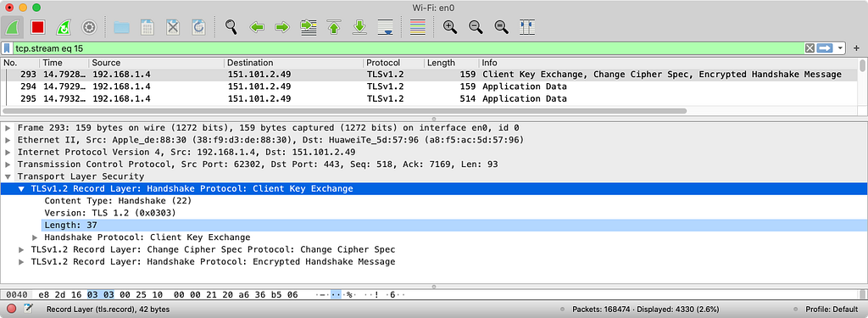Restart the current capture
Viewport: 868px width, 318px height.
click(64, 26)
